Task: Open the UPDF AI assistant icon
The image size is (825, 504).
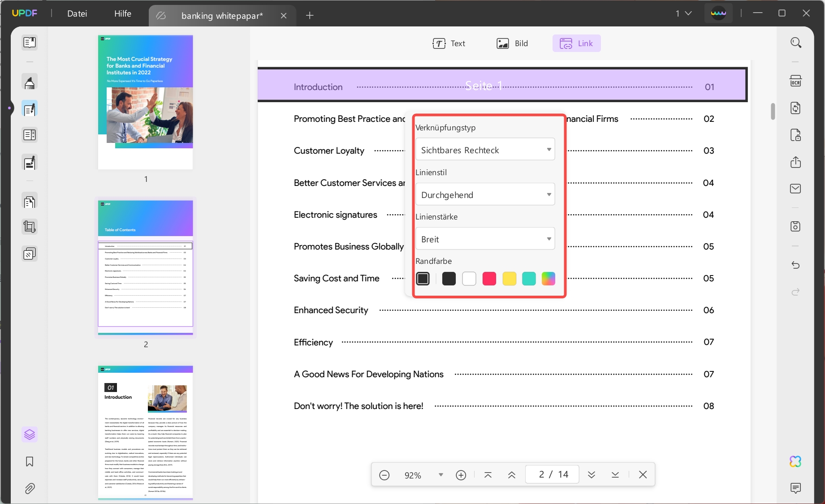Action: 796,461
